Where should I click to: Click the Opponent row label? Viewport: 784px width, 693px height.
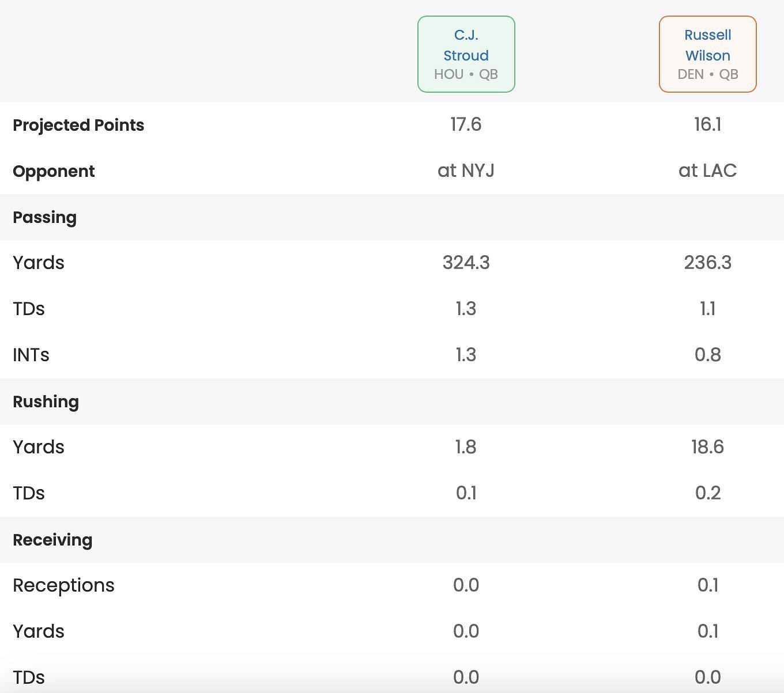tap(54, 171)
